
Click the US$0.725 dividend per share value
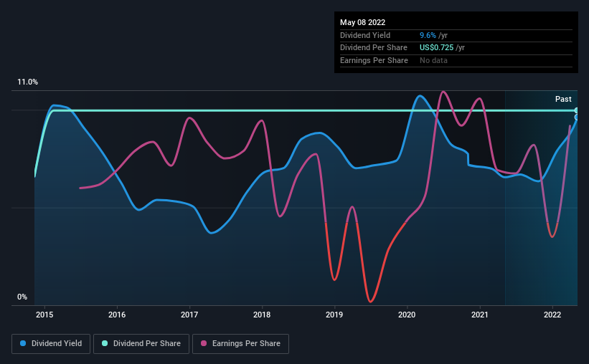[436, 48]
